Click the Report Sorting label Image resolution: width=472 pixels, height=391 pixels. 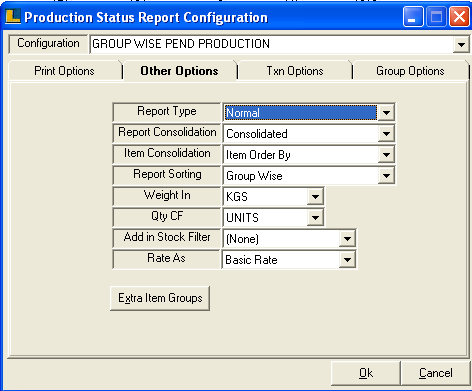167,175
